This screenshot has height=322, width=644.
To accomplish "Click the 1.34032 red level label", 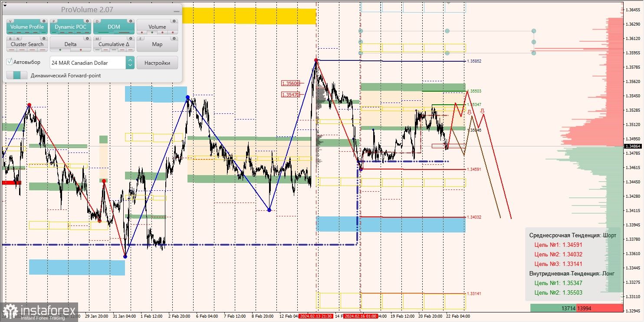I will (474, 217).
